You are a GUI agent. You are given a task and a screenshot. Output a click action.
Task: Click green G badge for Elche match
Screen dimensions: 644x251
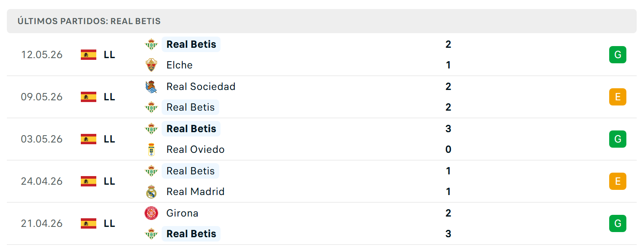[618, 55]
